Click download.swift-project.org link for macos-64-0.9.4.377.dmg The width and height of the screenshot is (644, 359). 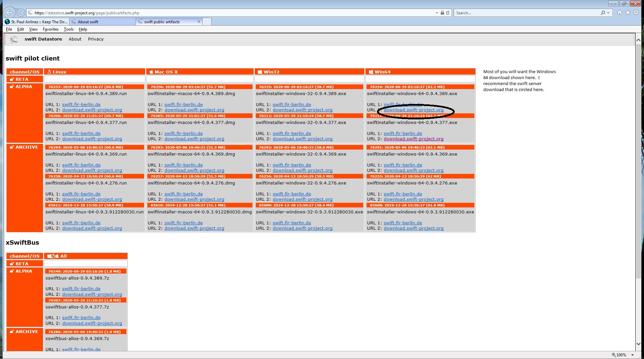pyautogui.click(x=194, y=139)
